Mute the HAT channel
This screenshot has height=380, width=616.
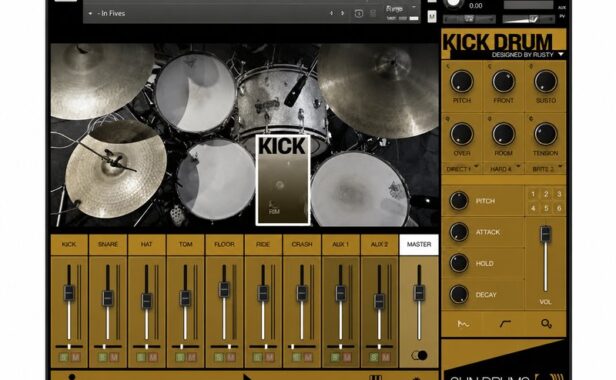pyautogui.click(x=153, y=357)
